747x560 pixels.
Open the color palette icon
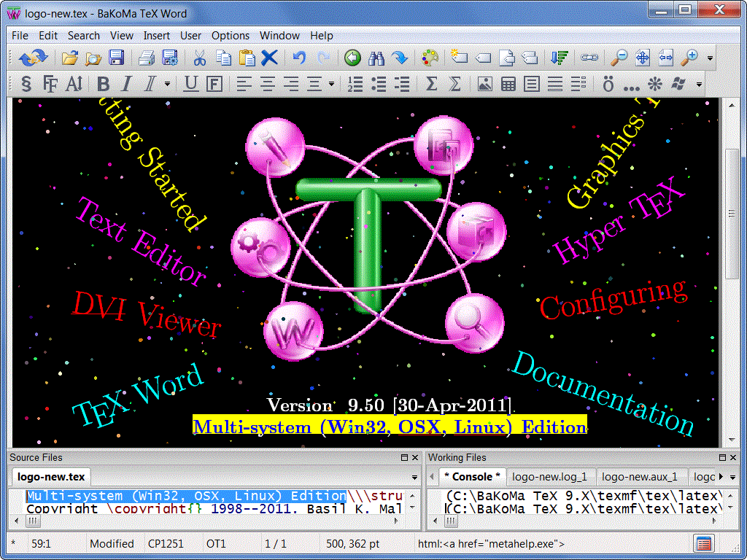coord(430,58)
